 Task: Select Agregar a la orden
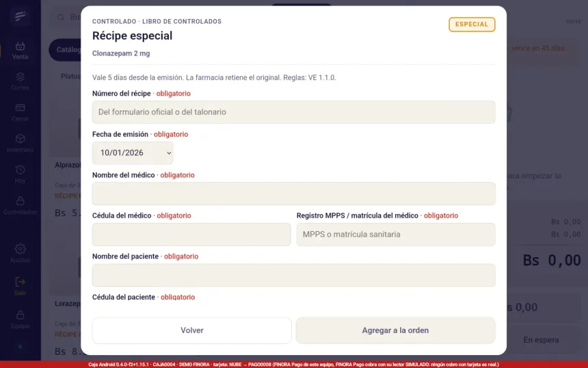(x=395, y=330)
